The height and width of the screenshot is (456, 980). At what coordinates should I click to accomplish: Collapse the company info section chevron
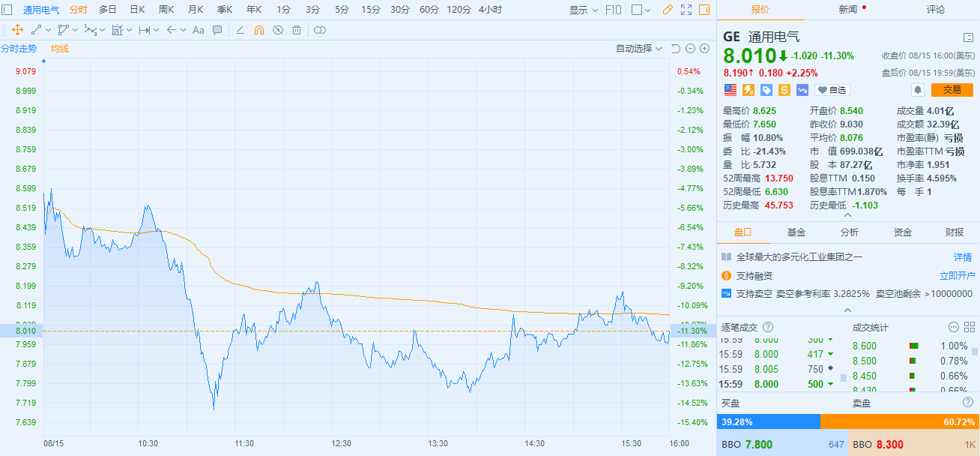(x=848, y=309)
